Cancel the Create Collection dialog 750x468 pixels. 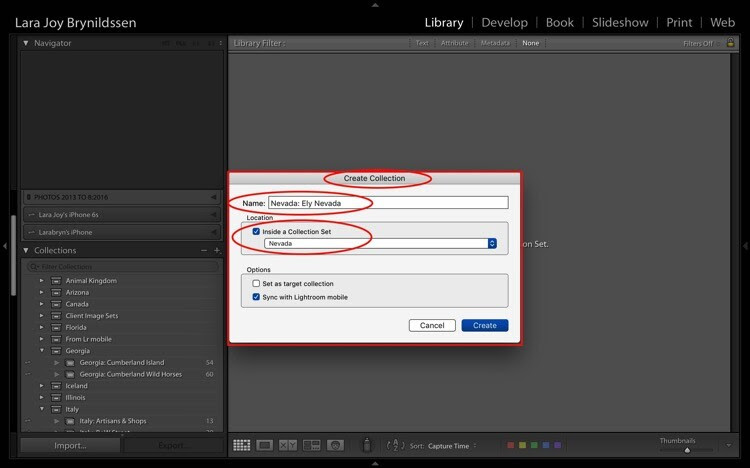[x=432, y=325]
